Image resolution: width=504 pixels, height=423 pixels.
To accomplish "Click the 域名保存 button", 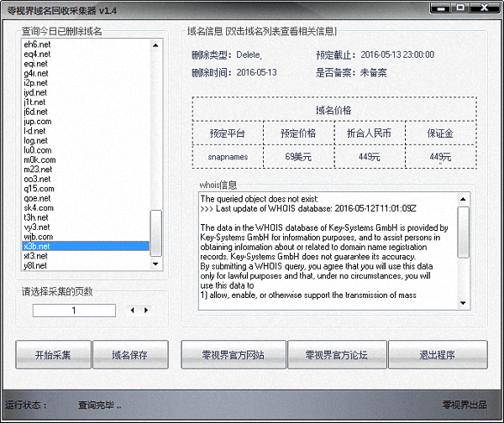I will [129, 355].
